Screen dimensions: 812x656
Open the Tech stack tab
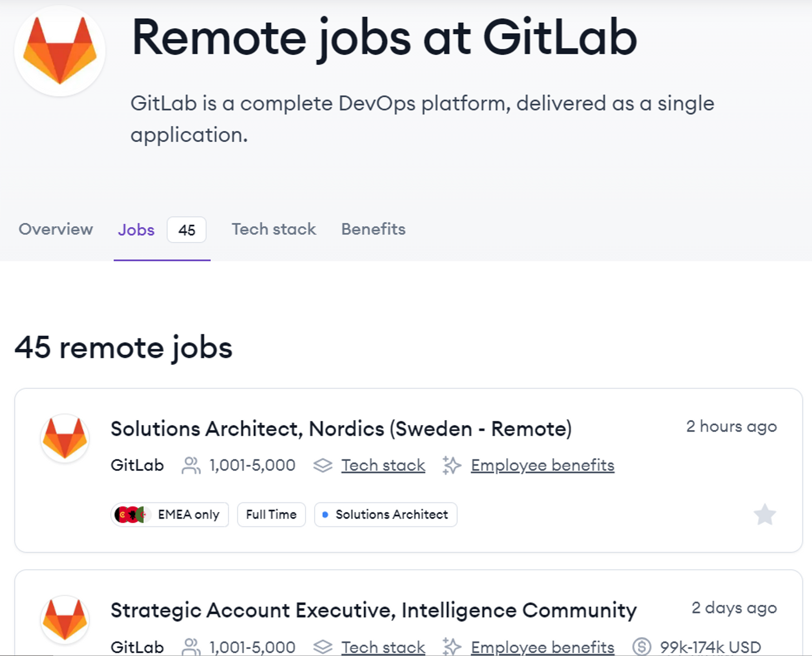(274, 229)
